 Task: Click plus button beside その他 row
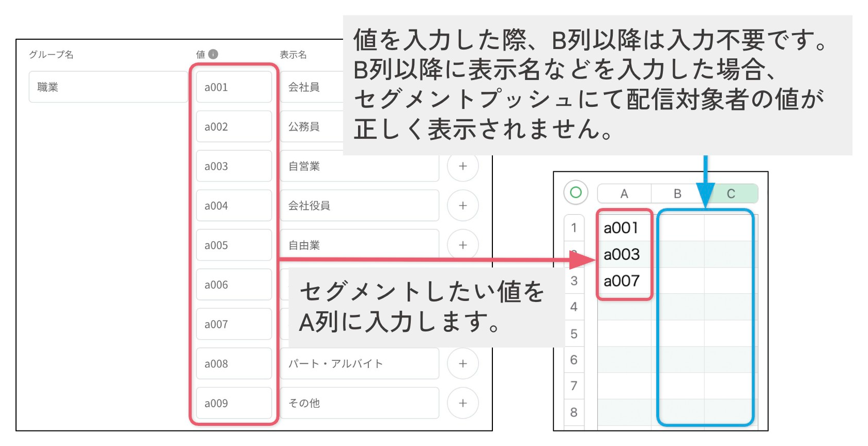click(463, 403)
